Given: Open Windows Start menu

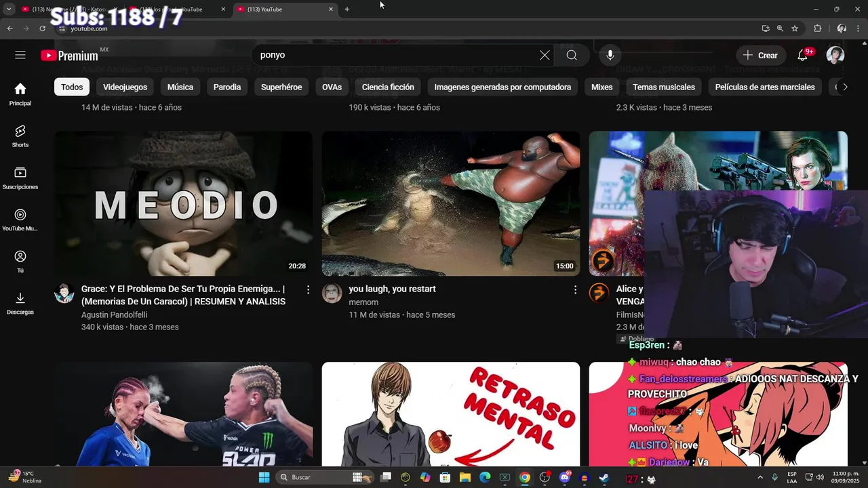Looking at the screenshot, I should tap(264, 477).
